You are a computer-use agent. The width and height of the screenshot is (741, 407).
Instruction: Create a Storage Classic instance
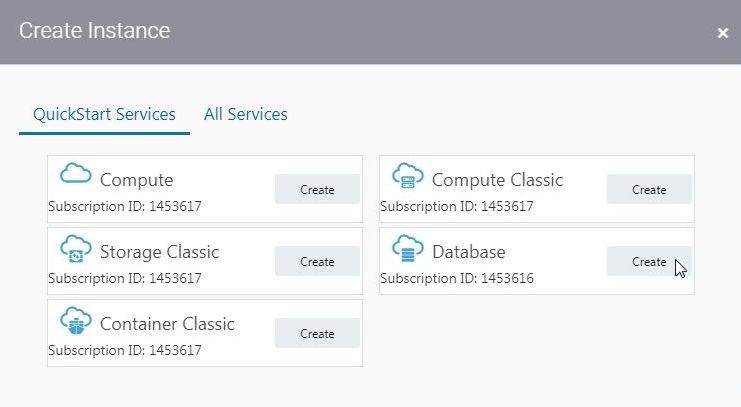coord(317,261)
